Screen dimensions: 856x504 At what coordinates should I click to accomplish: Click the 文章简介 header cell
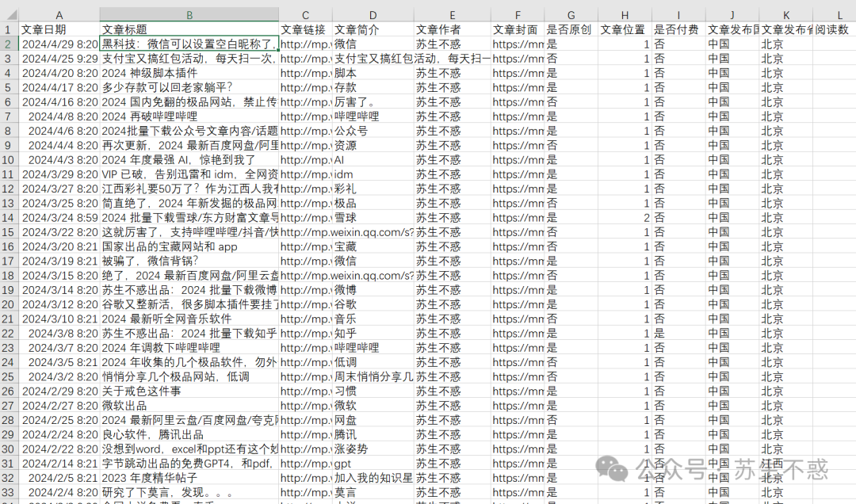tap(373, 29)
